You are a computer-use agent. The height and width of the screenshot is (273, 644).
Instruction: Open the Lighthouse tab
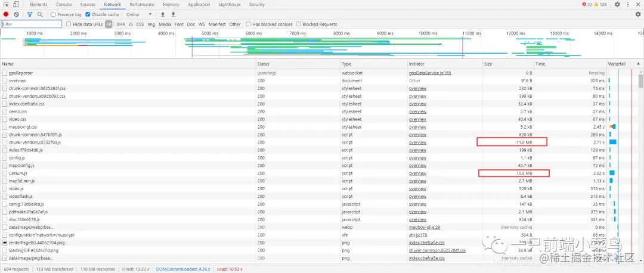tap(230, 5)
